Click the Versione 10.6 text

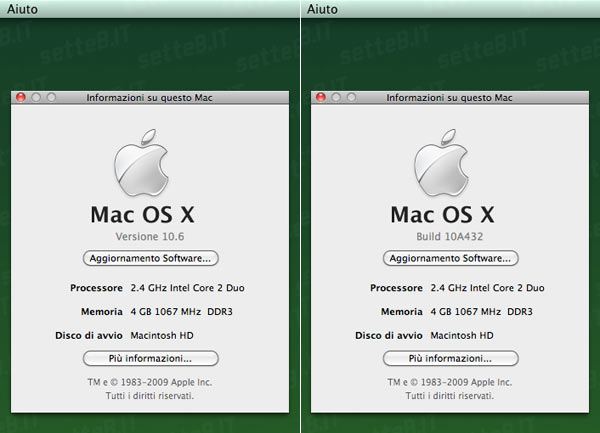[x=150, y=236]
